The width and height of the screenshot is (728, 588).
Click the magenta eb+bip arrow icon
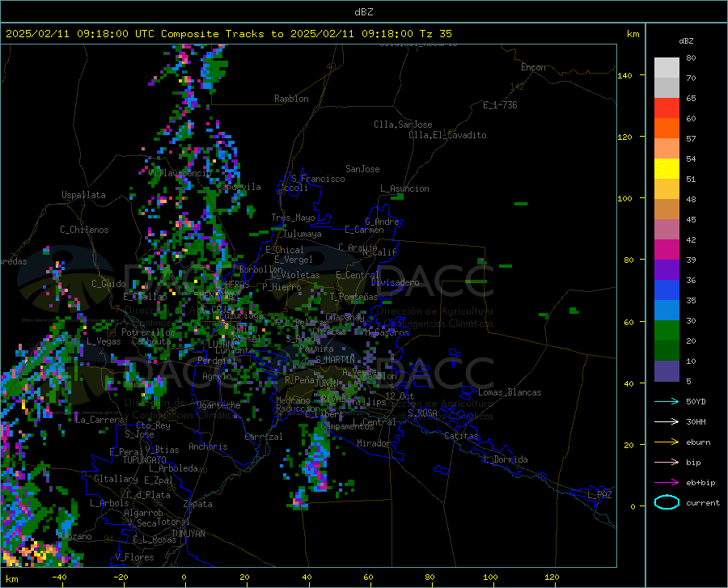point(667,483)
